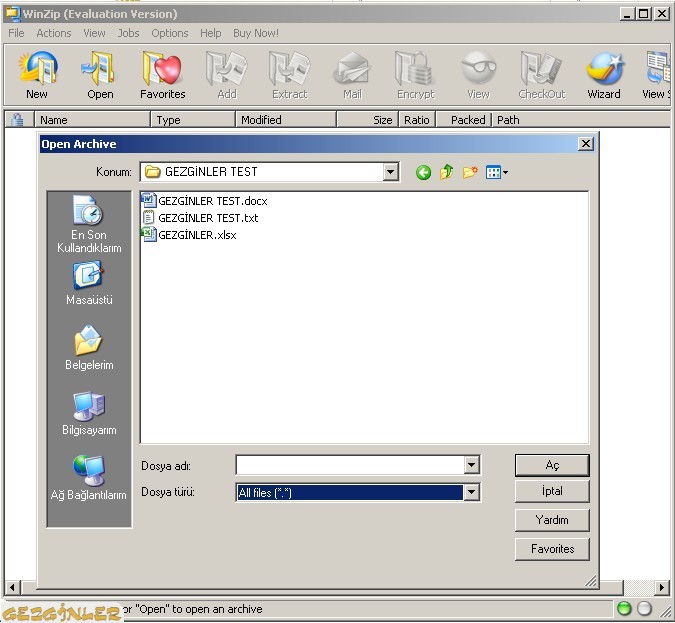Open the View menu in menu bar
This screenshot has width=675, height=623.
coord(94,33)
